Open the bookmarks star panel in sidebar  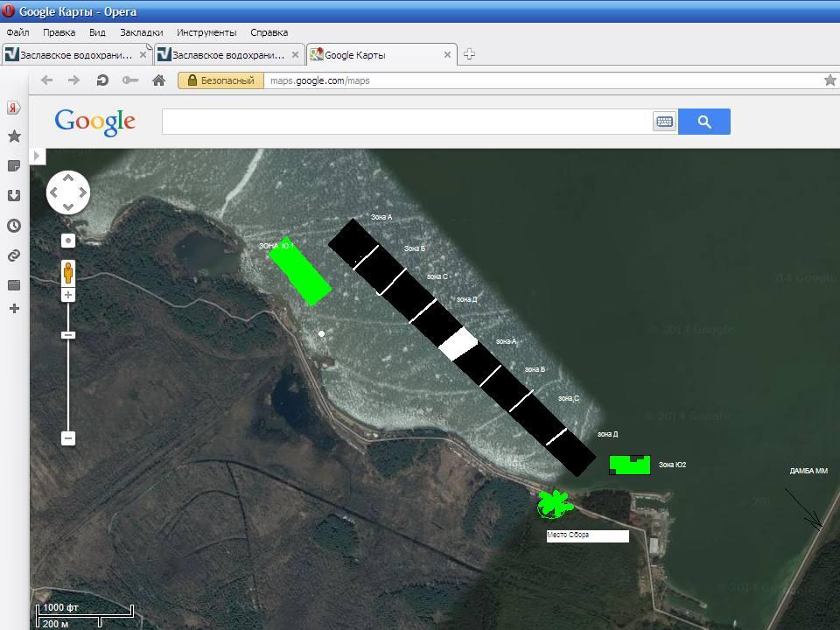[14, 136]
